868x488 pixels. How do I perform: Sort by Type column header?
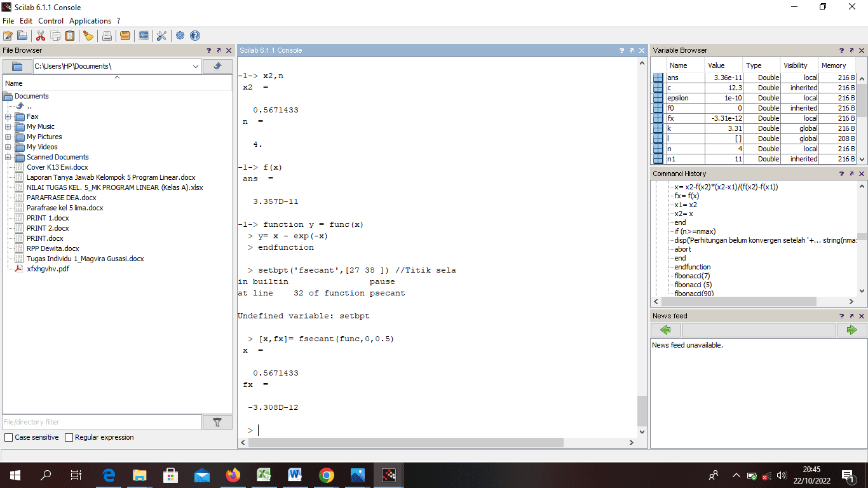tap(761, 65)
